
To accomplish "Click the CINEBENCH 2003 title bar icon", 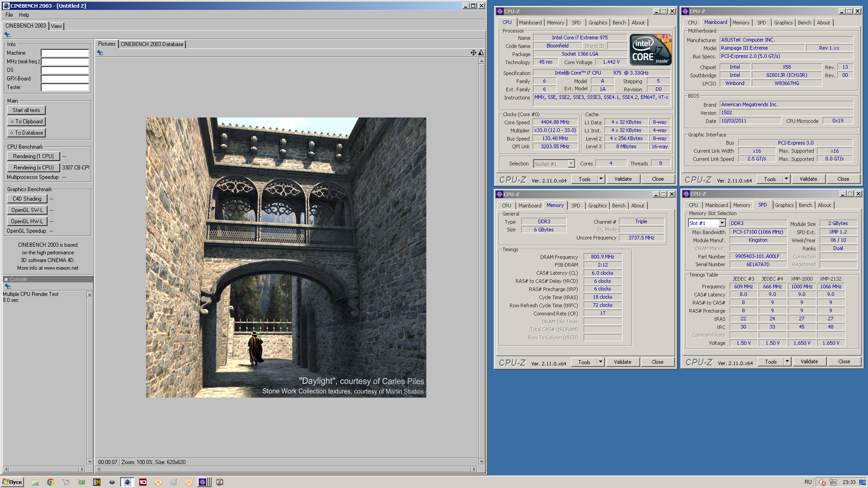I will coord(6,6).
